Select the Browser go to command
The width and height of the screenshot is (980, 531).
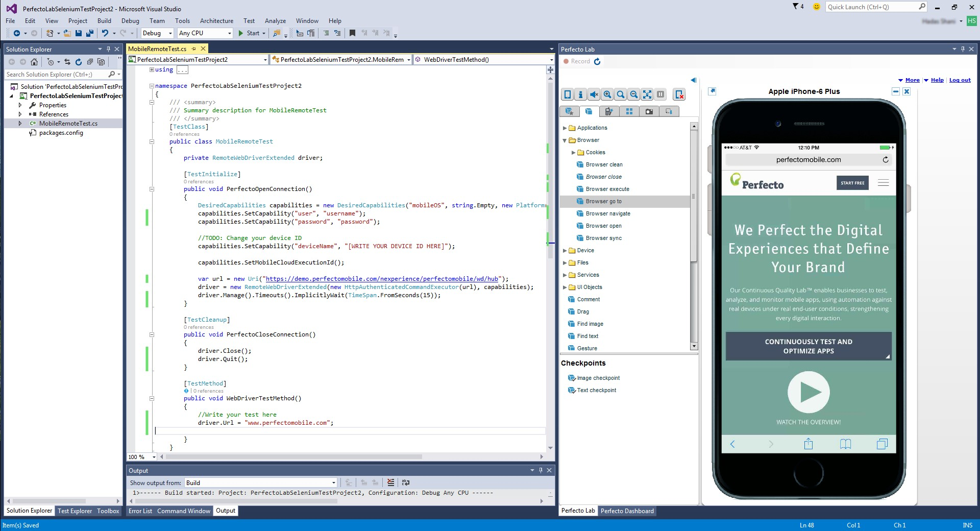[625, 202]
